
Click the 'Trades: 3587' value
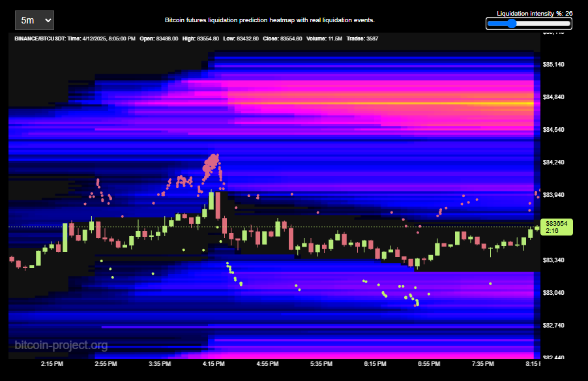[x=362, y=38]
